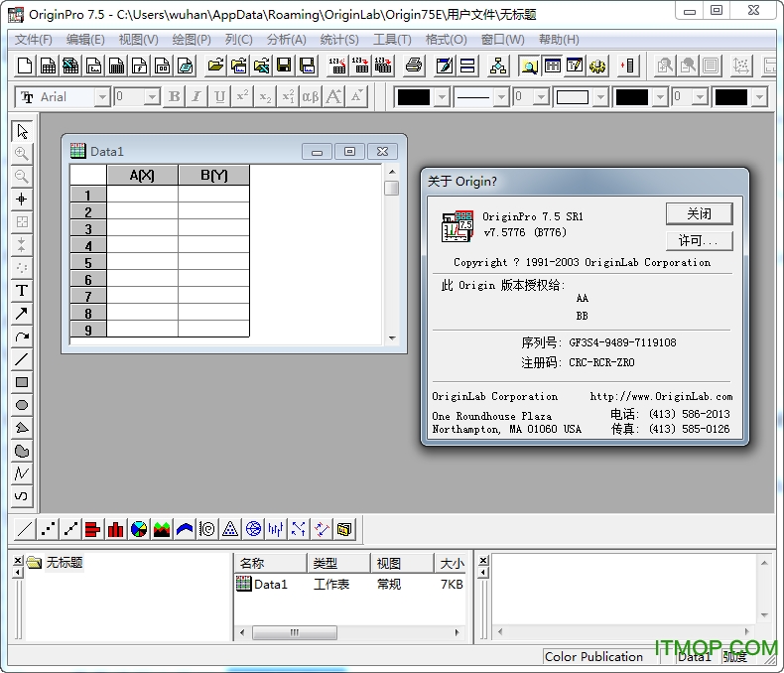
Task: Click the Save Project floppy icon
Action: [x=284, y=66]
